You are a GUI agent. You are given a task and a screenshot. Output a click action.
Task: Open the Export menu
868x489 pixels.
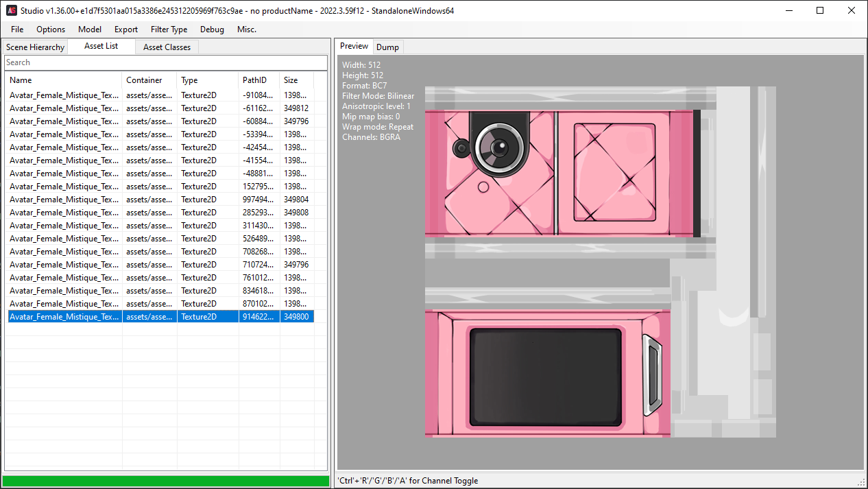(x=126, y=29)
